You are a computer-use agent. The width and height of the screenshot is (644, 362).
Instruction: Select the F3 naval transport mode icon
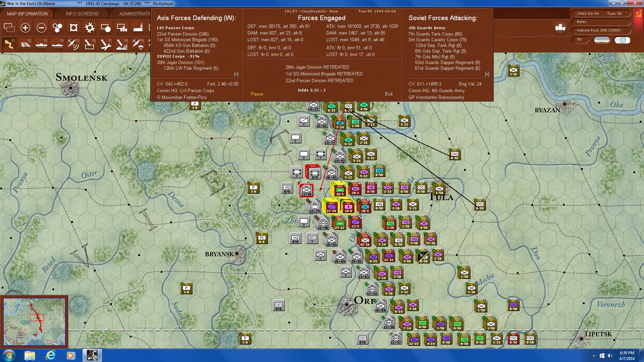coord(42,44)
